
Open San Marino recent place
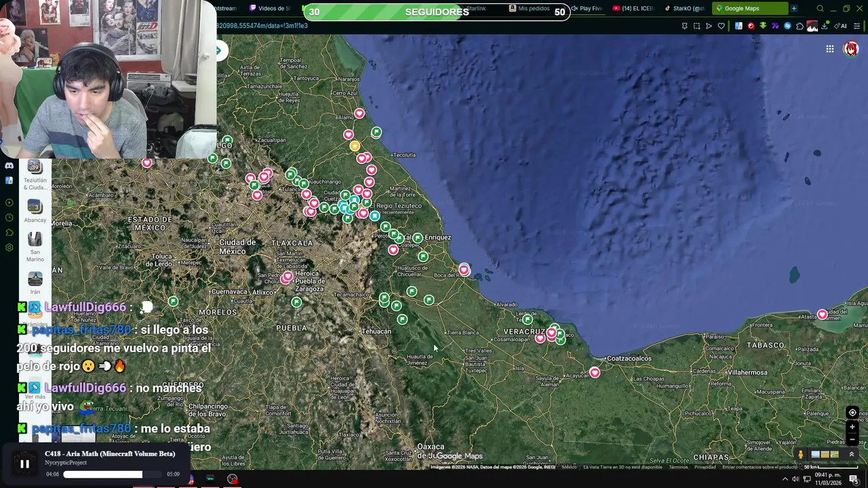pos(35,247)
